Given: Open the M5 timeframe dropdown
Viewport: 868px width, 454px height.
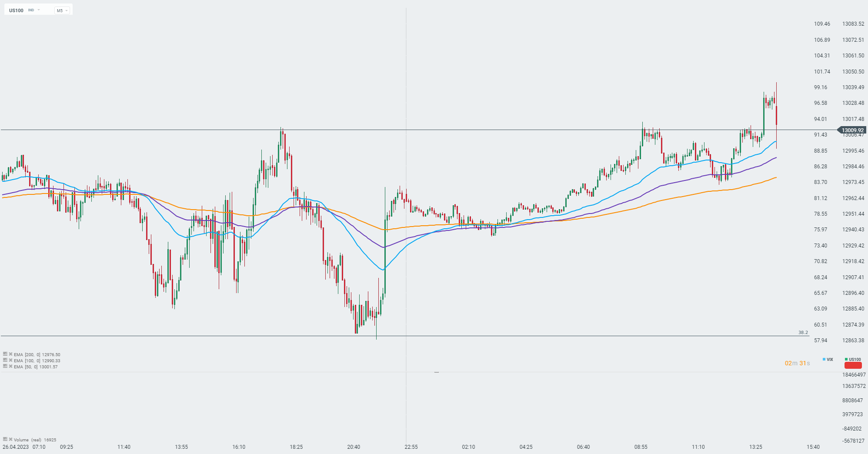Looking at the screenshot, I should pos(62,10).
